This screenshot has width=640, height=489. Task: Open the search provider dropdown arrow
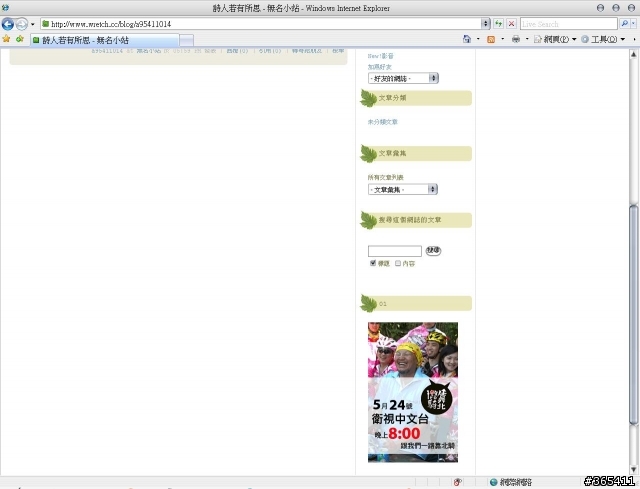click(x=634, y=24)
